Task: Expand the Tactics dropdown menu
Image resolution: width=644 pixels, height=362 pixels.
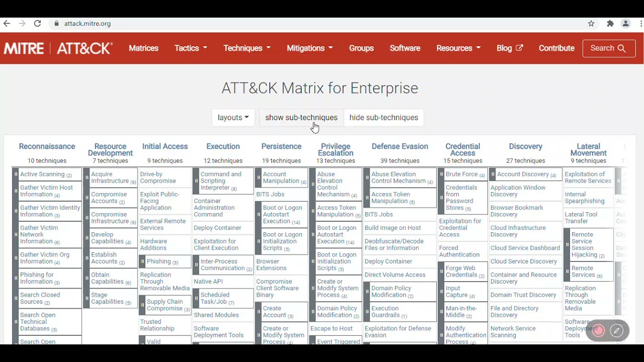Action: 191,48
